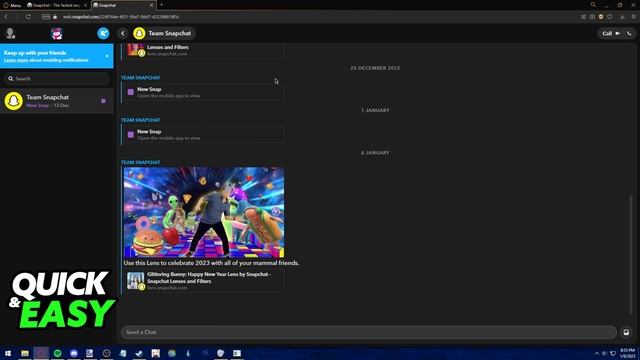Open the New Snap under 1 January
The image size is (640, 360).
pyautogui.click(x=203, y=135)
